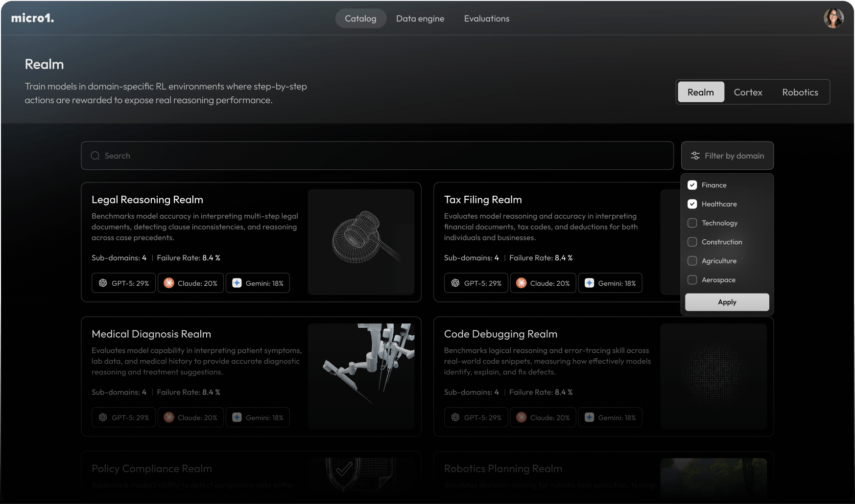Click Claude: 20% chip in Tax Filing Realm

[x=543, y=283]
